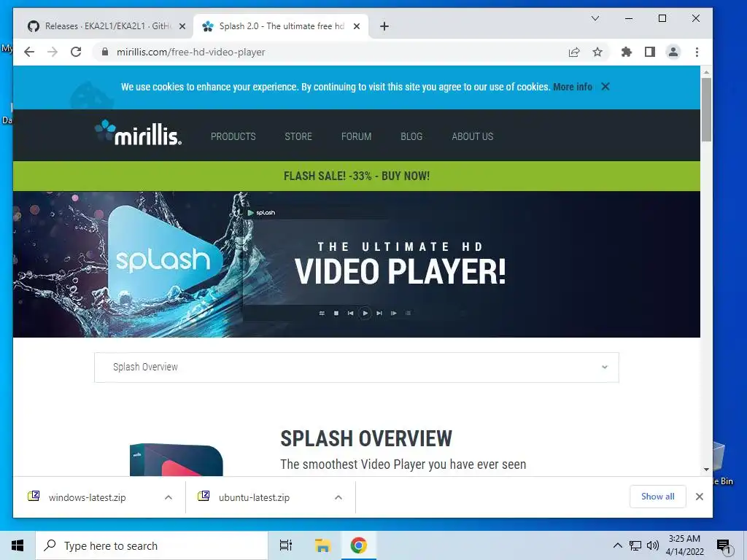Open downloaded ubuntu-latest.zip
The height and width of the screenshot is (560, 747).
pyautogui.click(x=254, y=497)
